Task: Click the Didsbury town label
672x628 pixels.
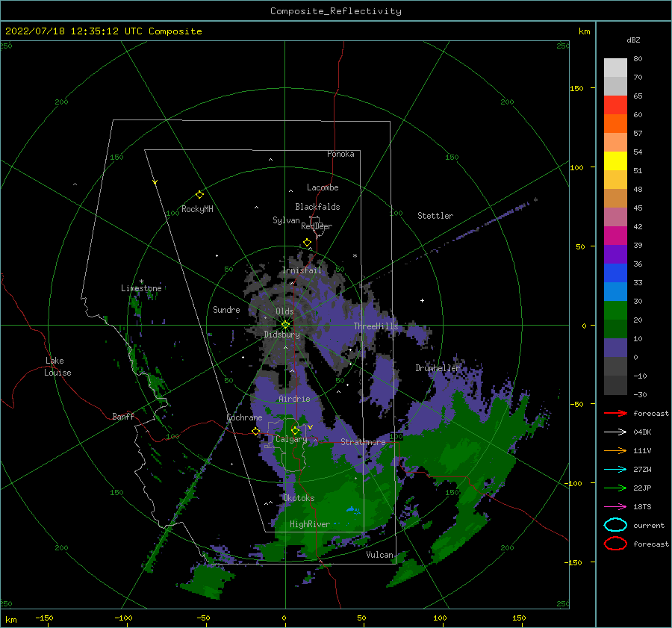Action: click(x=282, y=335)
